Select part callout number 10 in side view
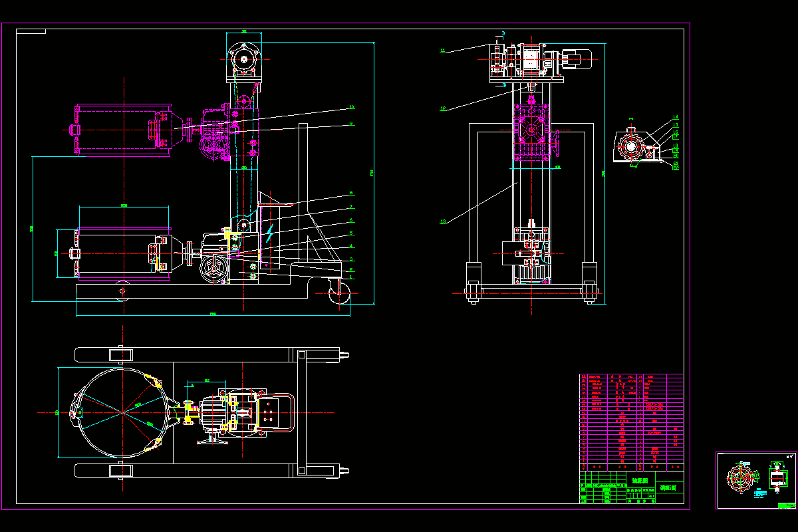This screenshot has width=798, height=532. click(x=352, y=106)
